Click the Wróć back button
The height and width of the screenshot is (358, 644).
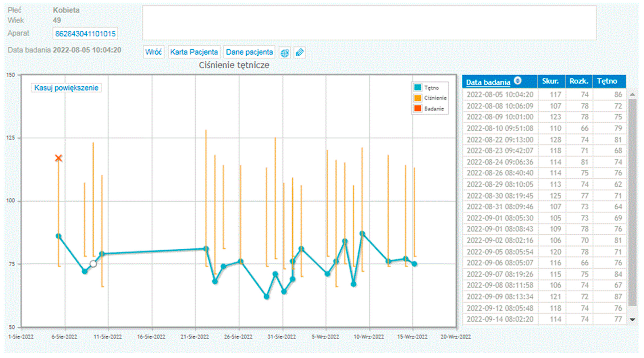pyautogui.click(x=153, y=52)
